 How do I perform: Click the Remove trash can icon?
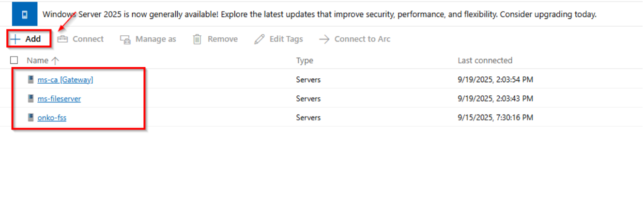point(197,39)
